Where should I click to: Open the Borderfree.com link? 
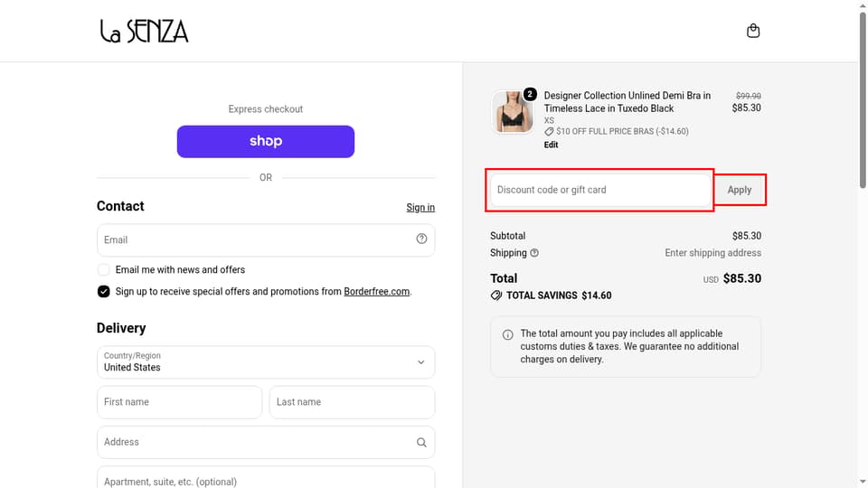pos(376,292)
